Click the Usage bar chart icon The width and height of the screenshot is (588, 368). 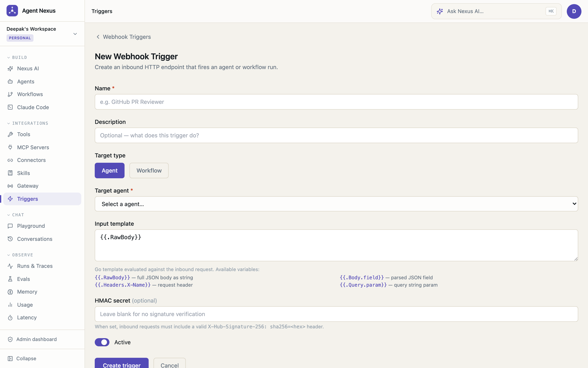(x=10, y=305)
